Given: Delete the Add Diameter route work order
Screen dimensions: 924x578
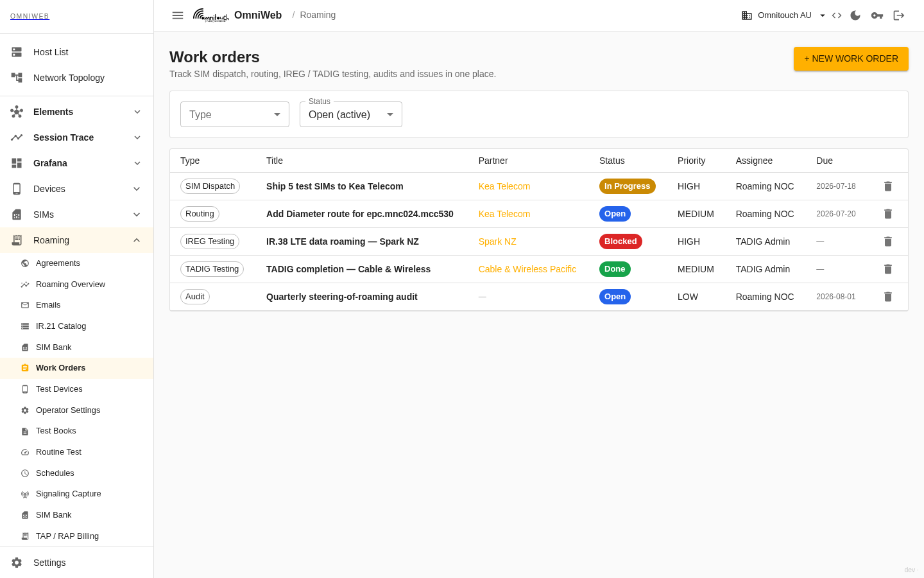Looking at the screenshot, I should click(888, 214).
